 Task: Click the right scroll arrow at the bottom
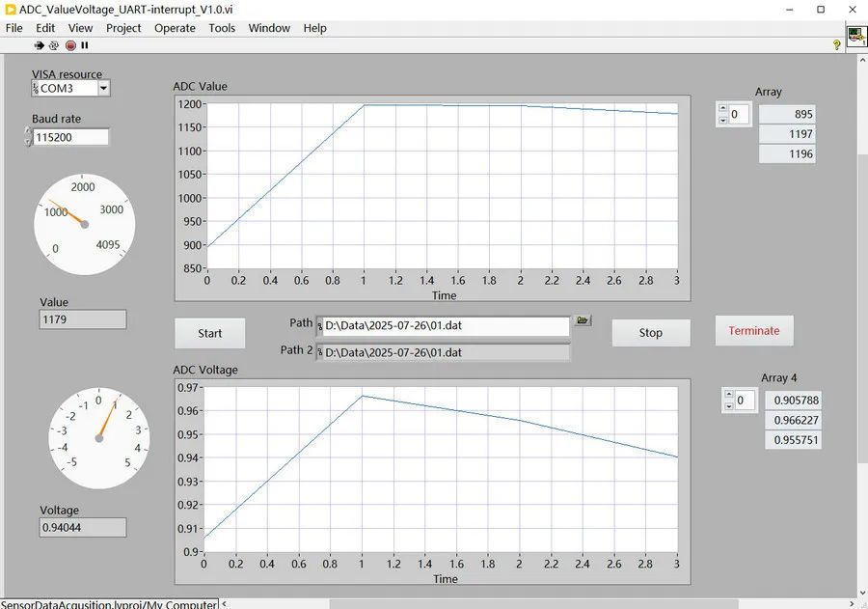(852, 603)
